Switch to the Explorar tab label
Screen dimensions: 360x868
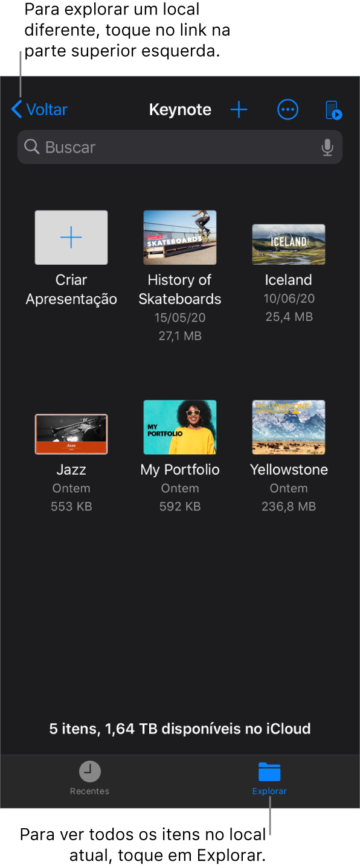coord(269,791)
